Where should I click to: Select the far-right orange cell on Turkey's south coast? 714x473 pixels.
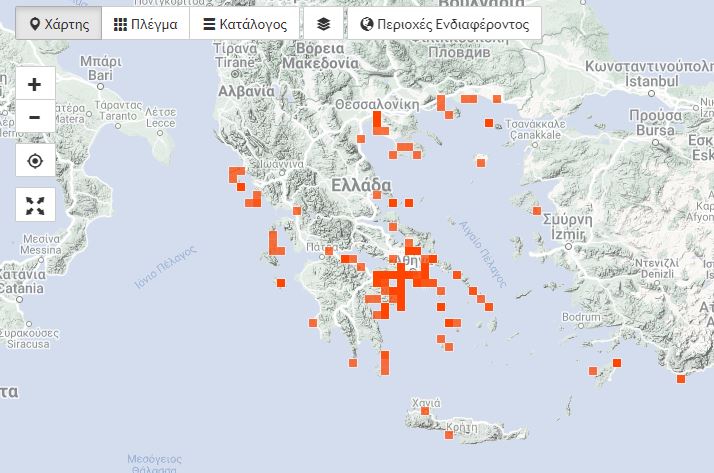pos(681,378)
